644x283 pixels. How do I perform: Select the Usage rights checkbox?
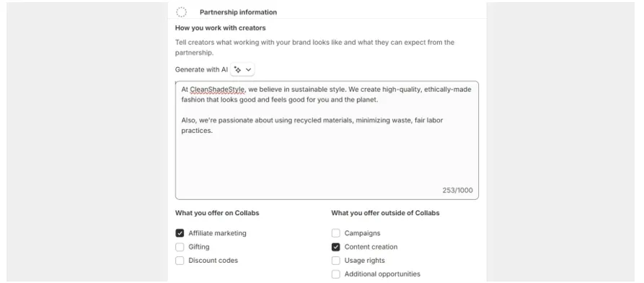pos(335,261)
